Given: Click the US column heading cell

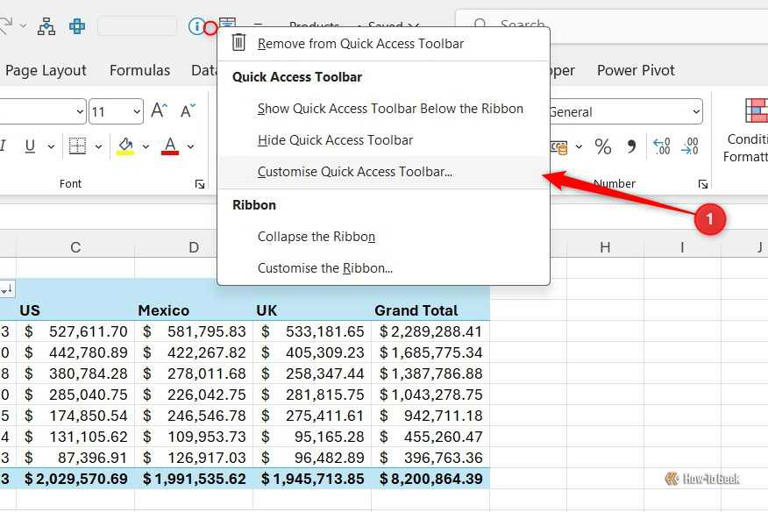Looking at the screenshot, I should pos(75,310).
